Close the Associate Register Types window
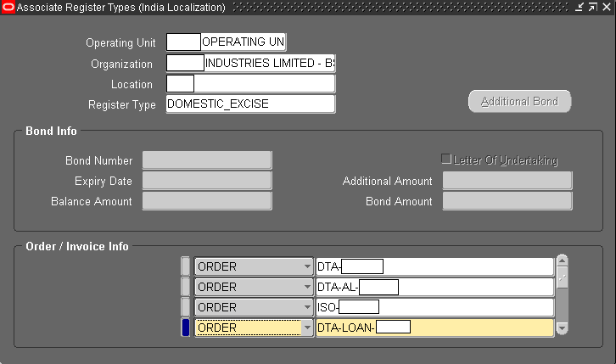616x364 pixels. [x=607, y=7]
